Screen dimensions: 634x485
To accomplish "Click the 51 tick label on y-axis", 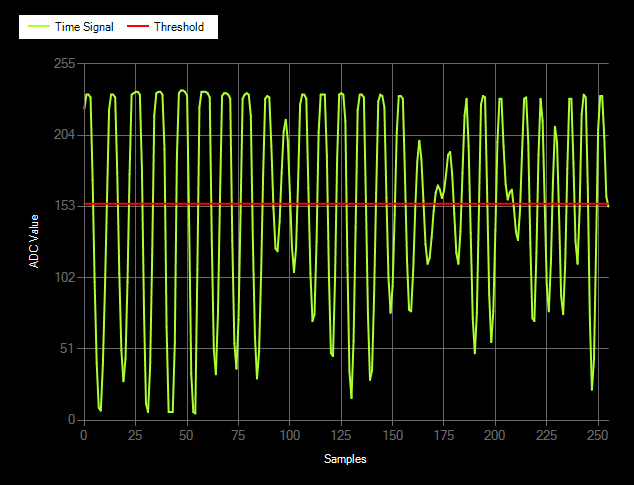I will pos(67,348).
